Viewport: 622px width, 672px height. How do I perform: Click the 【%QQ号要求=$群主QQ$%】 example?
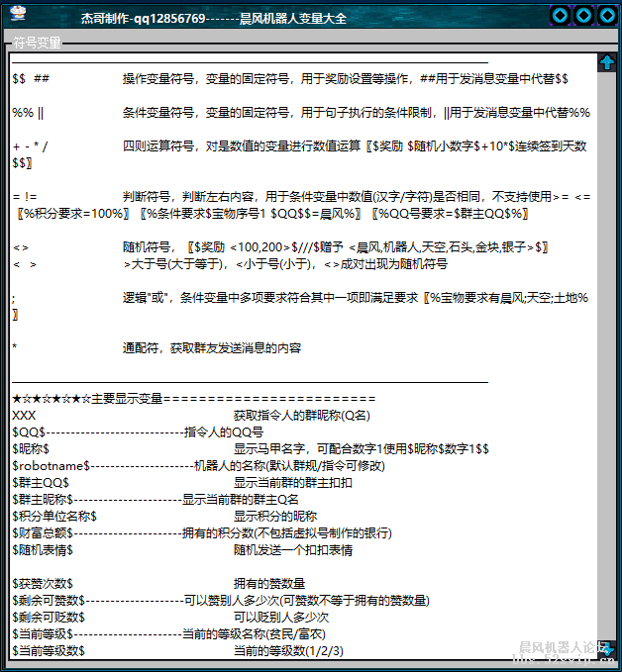[450, 214]
